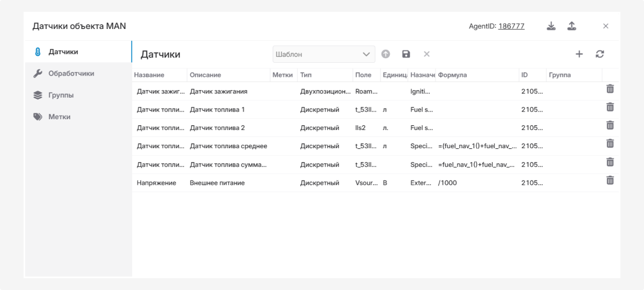Select the Датчики sidebar tab
Viewport: 644px width, 290px height.
tap(63, 52)
